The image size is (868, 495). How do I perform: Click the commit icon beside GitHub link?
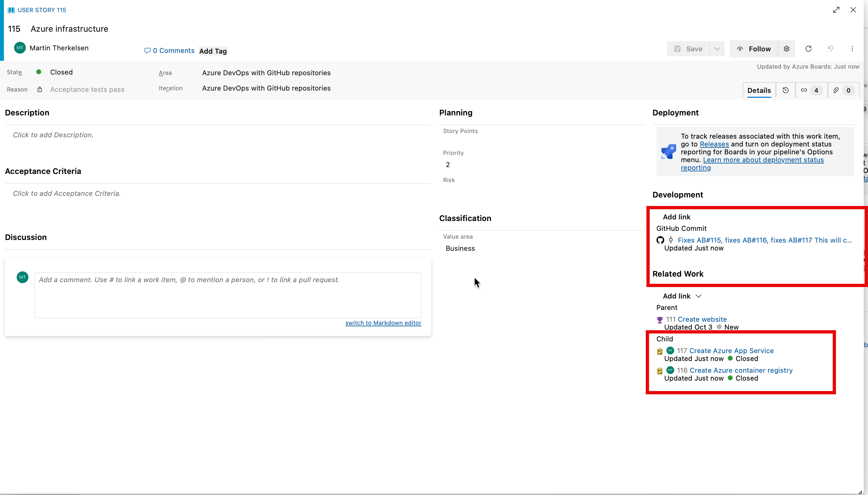[671, 240]
